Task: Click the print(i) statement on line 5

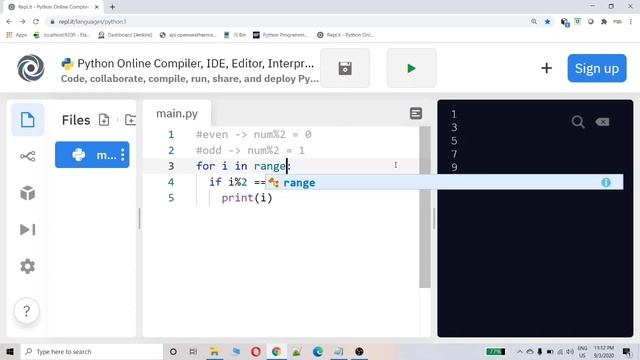Action: click(247, 198)
